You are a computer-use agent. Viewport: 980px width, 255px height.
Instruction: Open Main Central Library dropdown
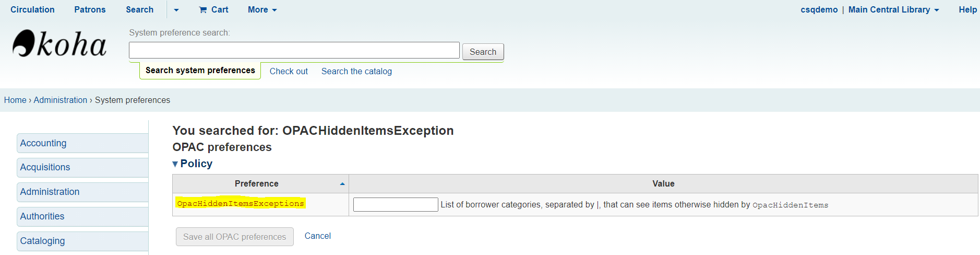pyautogui.click(x=893, y=9)
